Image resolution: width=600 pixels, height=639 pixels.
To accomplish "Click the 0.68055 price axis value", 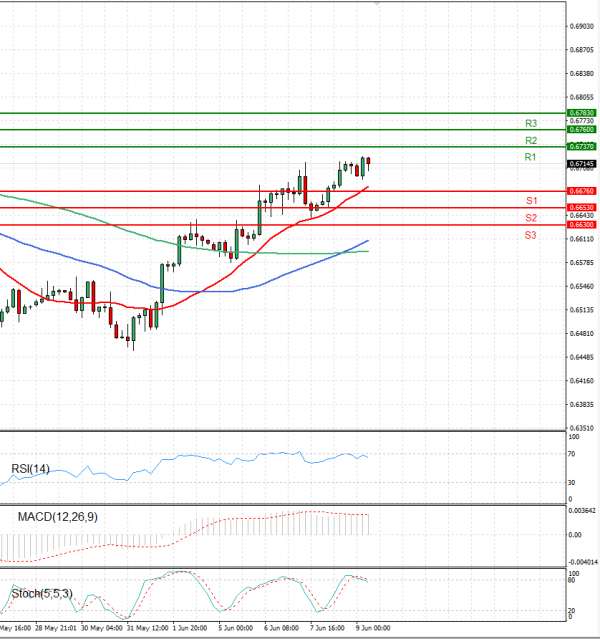I will pyautogui.click(x=582, y=97).
